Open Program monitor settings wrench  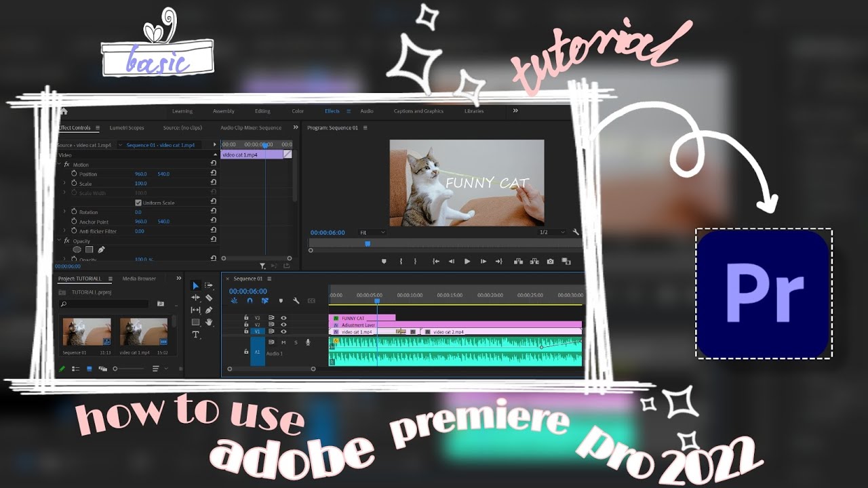click(576, 232)
